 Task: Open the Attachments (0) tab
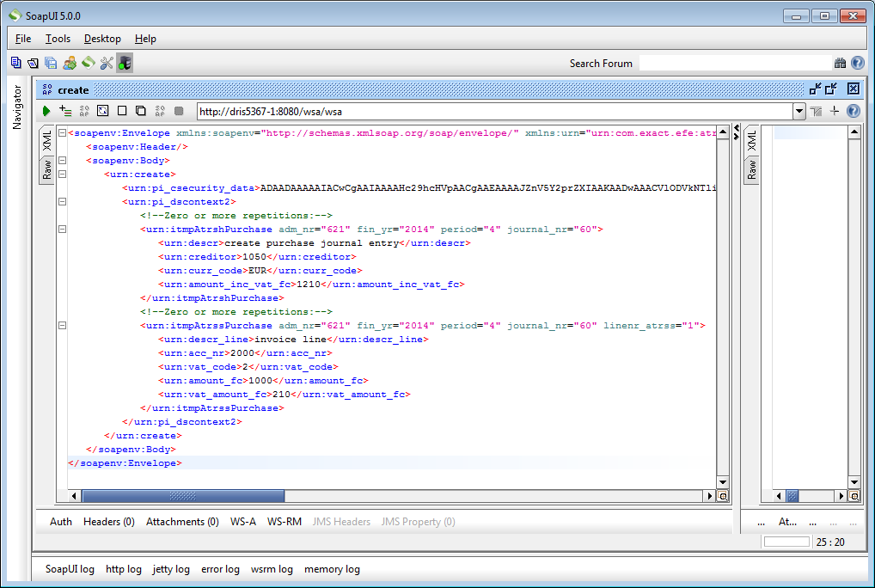click(182, 522)
